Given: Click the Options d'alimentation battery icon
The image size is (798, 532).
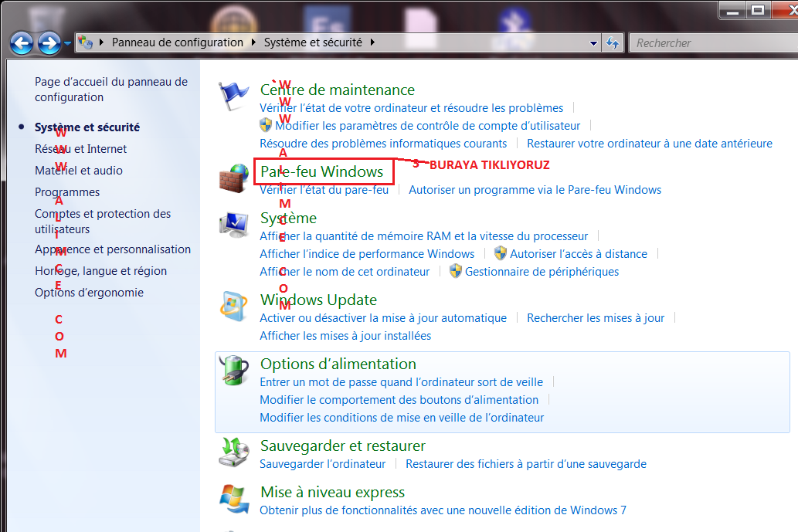Looking at the screenshot, I should [x=233, y=371].
